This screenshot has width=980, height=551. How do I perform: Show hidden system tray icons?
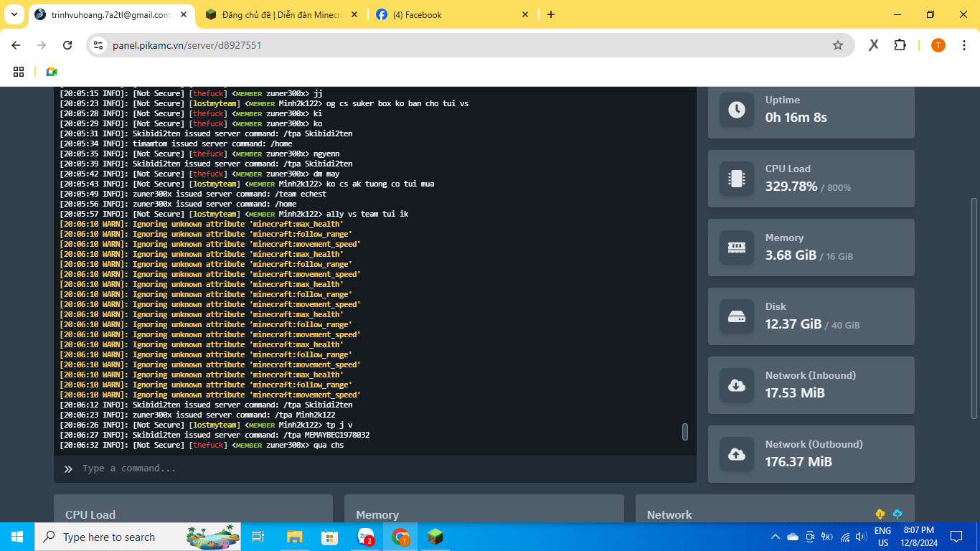[775, 537]
